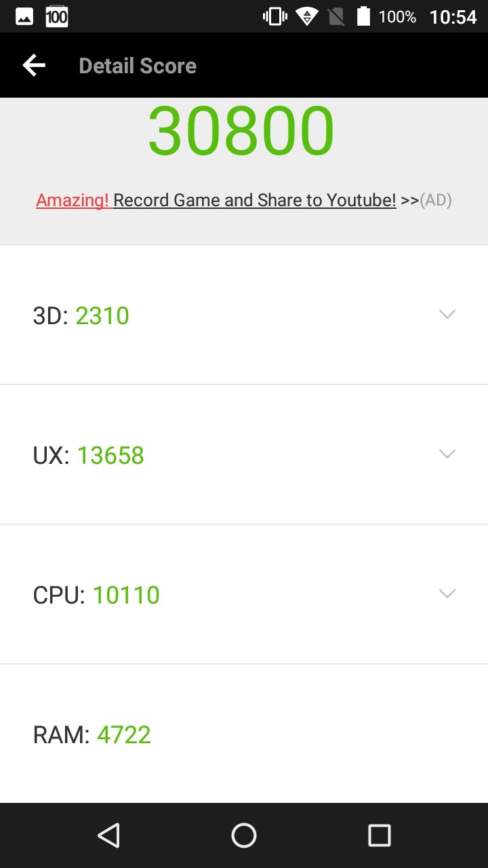This screenshot has width=488, height=868.
Task: Tap the battery status icon
Action: [x=363, y=17]
